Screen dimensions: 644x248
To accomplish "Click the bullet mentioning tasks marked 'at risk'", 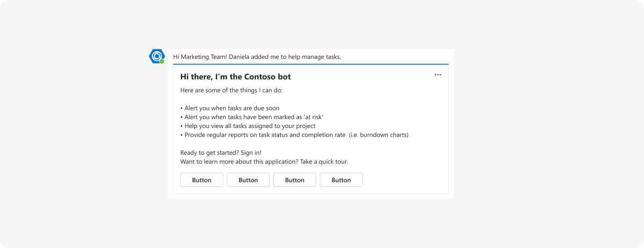I will pos(252,117).
